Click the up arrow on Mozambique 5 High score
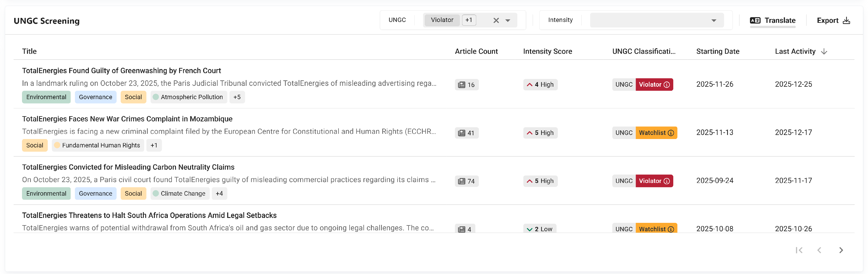The image size is (868, 274). click(529, 133)
